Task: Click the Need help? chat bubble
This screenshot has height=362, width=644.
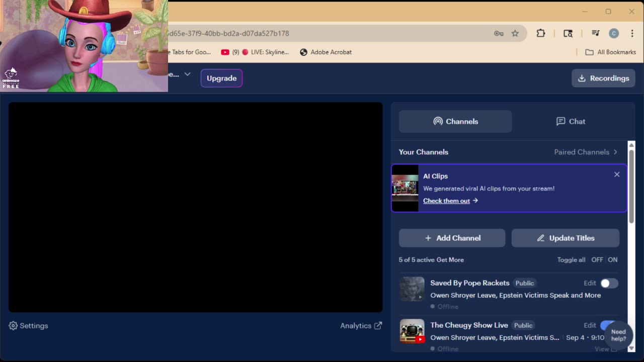Action: pos(618,335)
